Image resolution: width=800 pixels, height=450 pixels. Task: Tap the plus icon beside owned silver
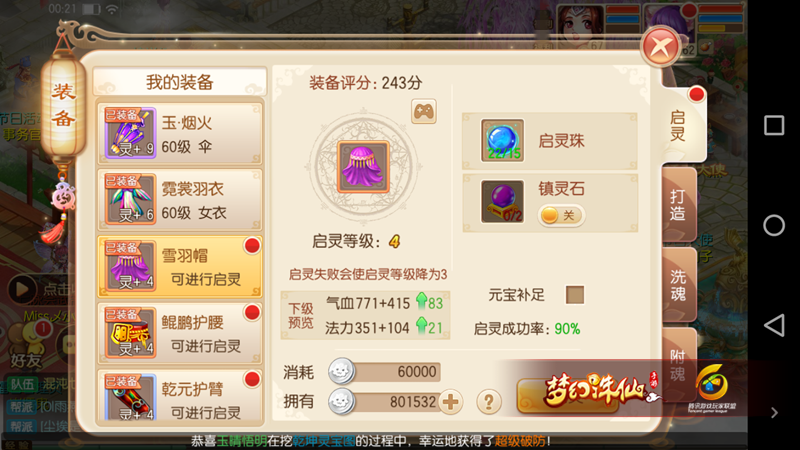pyautogui.click(x=450, y=402)
